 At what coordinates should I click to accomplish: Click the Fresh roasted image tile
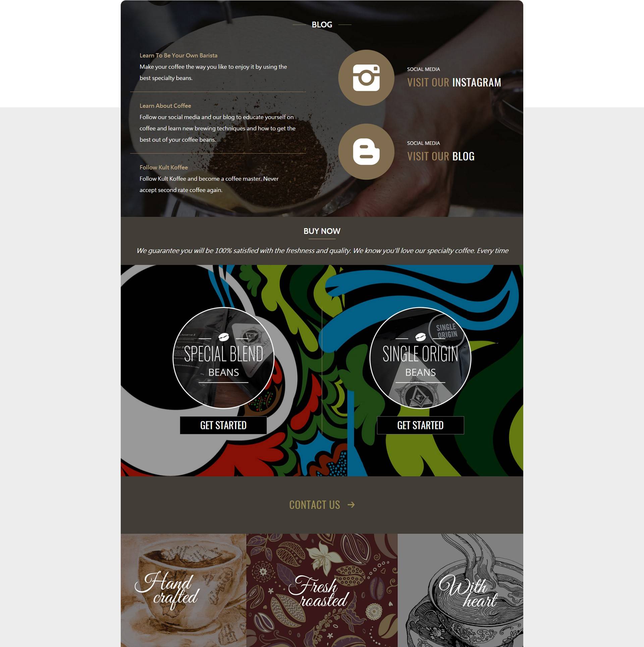tap(322, 590)
